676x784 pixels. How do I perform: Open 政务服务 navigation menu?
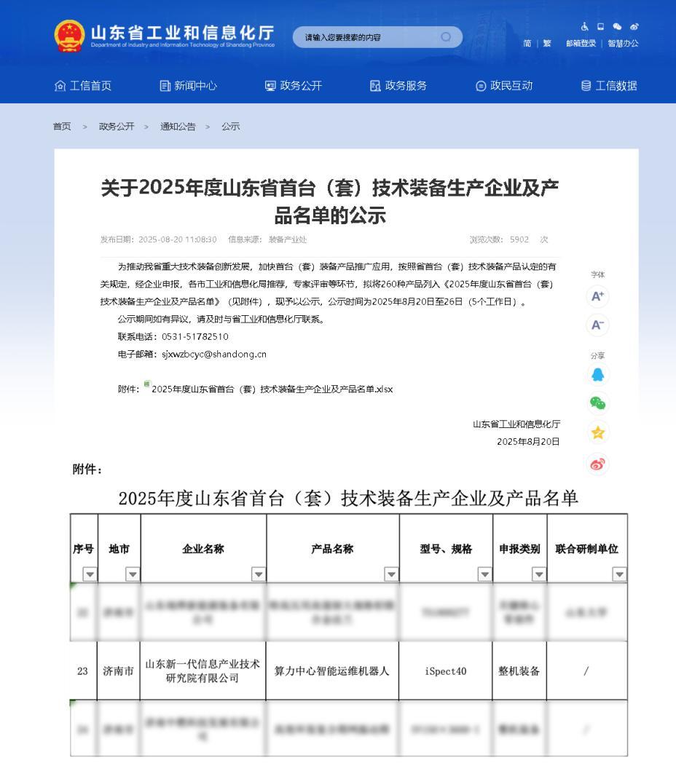pos(398,86)
